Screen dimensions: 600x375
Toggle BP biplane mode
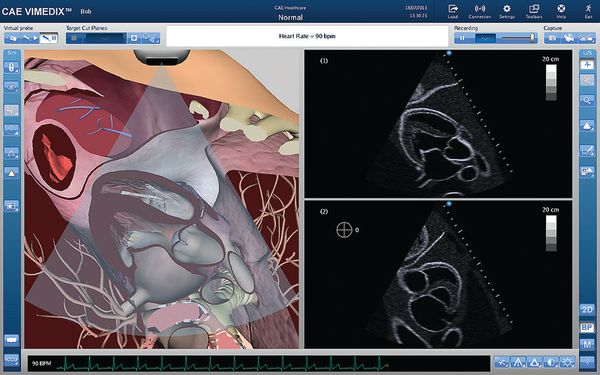pyautogui.click(x=587, y=328)
